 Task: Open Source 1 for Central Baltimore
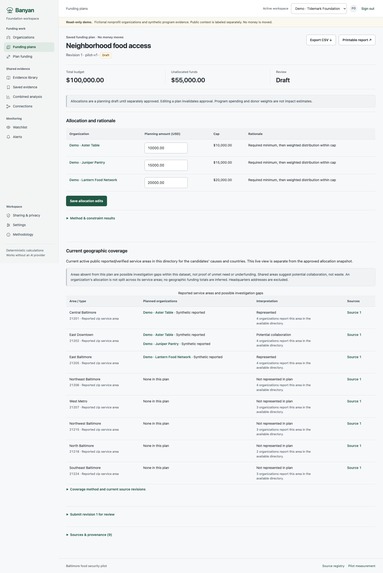pos(354,312)
